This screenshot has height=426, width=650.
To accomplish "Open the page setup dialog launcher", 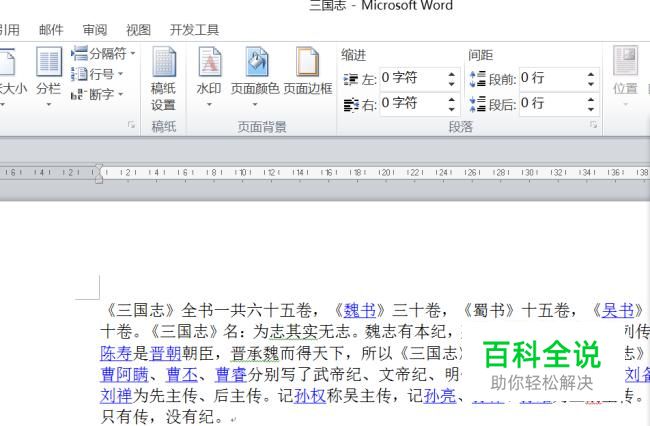I will (x=131, y=125).
